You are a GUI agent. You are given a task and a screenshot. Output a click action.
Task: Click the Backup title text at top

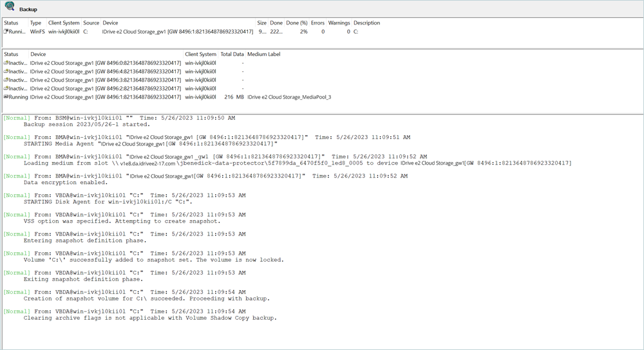point(28,9)
